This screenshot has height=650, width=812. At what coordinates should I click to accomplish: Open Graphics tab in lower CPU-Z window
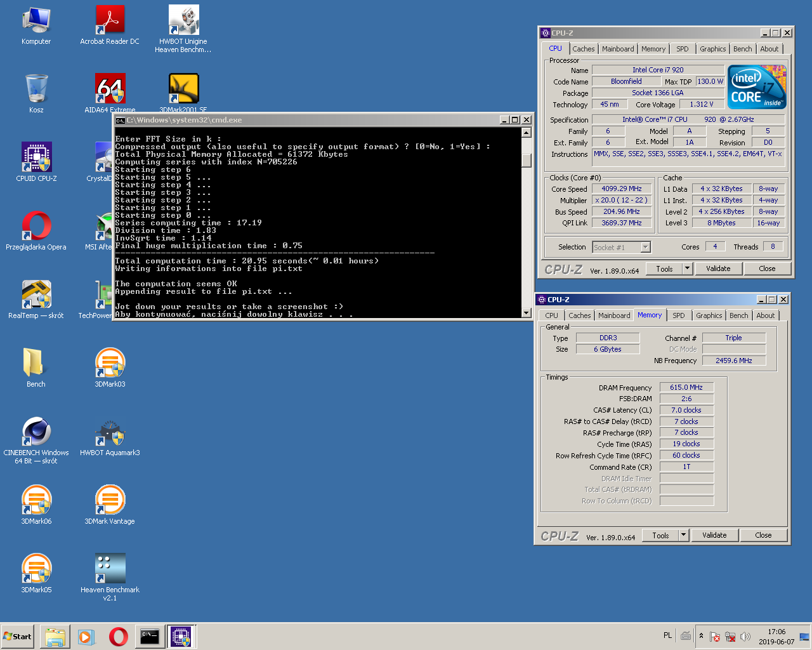(x=709, y=315)
